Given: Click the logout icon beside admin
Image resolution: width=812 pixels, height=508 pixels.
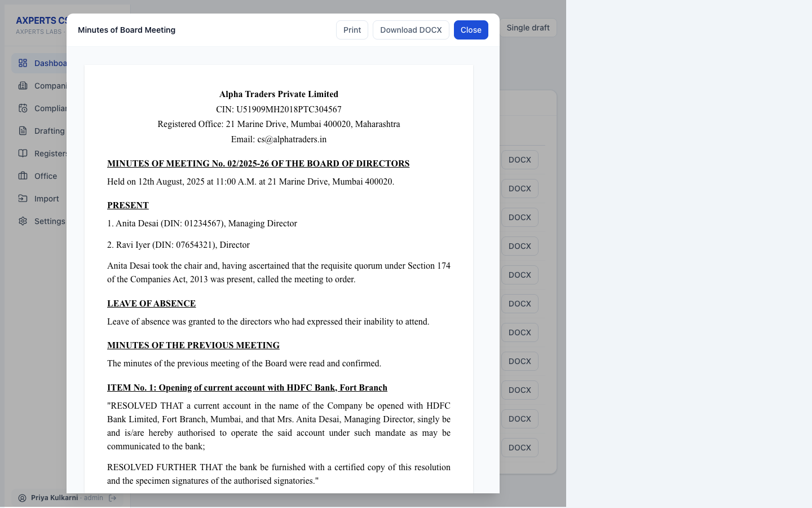Looking at the screenshot, I should (x=112, y=498).
